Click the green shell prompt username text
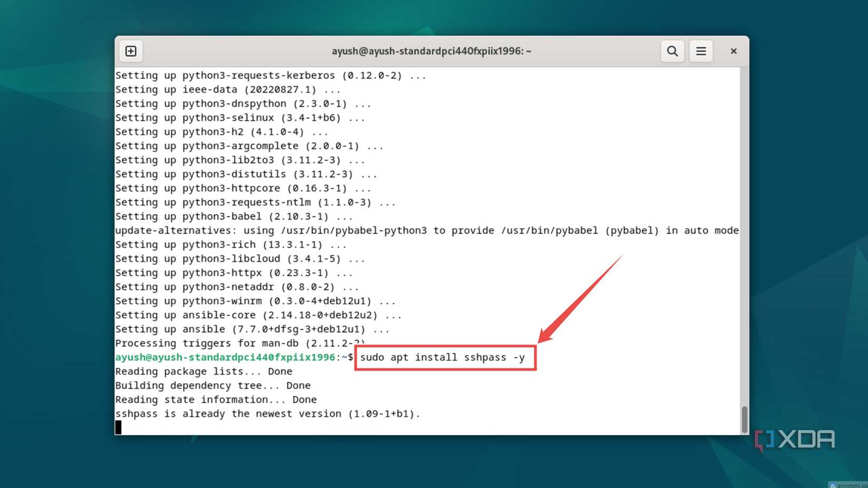Image resolution: width=868 pixels, height=488 pixels. coord(225,358)
